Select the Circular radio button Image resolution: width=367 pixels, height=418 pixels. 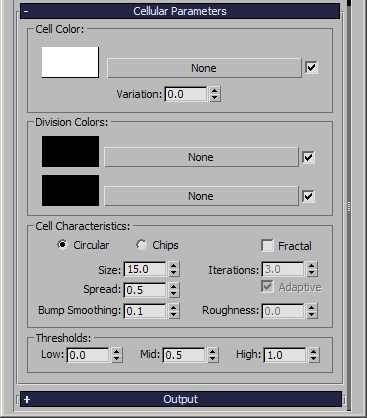click(x=62, y=245)
